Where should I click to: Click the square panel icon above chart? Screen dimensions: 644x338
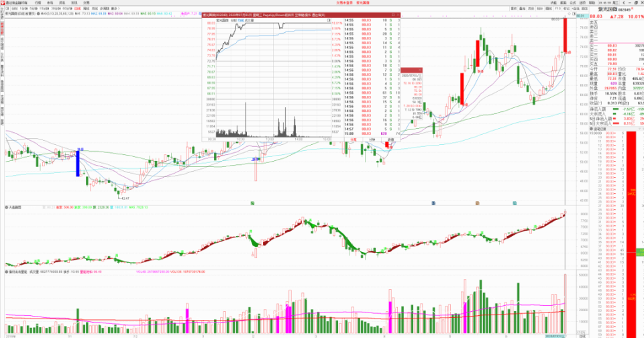(574, 13)
